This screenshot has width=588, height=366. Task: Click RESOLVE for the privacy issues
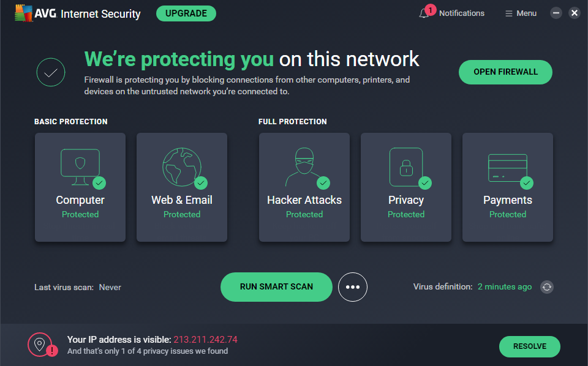click(x=530, y=346)
